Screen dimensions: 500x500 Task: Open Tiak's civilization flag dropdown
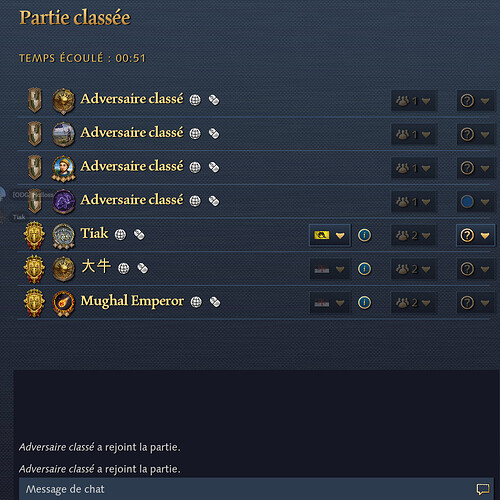(x=330, y=235)
